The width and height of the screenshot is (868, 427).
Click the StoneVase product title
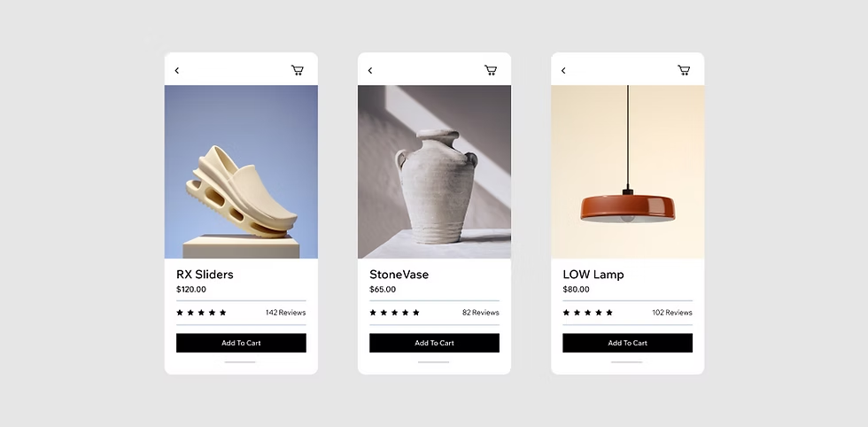click(399, 274)
